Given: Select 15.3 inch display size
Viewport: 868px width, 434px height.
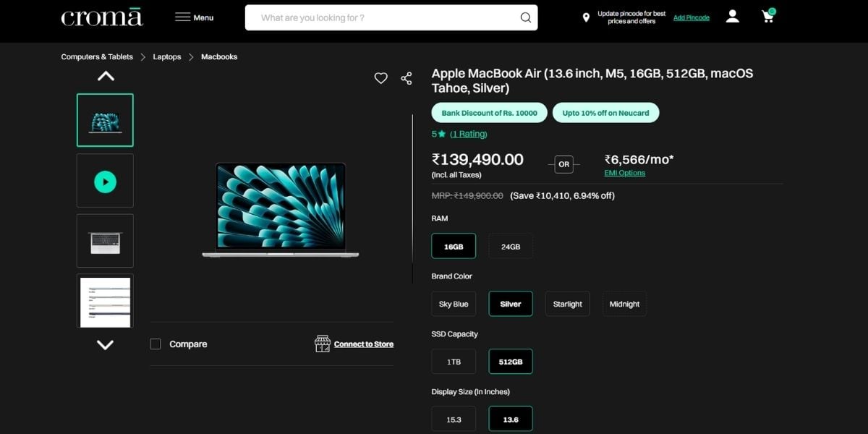Looking at the screenshot, I should coord(454,420).
